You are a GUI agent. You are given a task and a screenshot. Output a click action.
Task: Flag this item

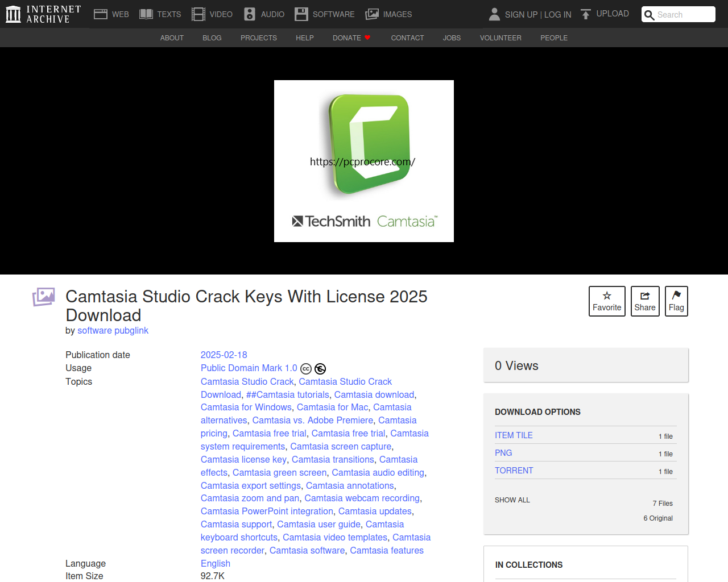(676, 301)
